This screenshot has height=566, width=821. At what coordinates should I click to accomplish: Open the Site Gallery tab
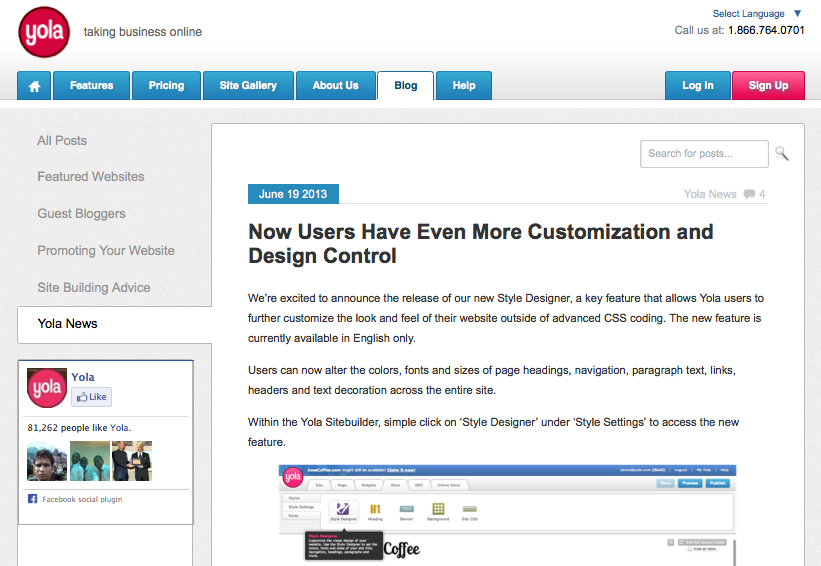[248, 85]
